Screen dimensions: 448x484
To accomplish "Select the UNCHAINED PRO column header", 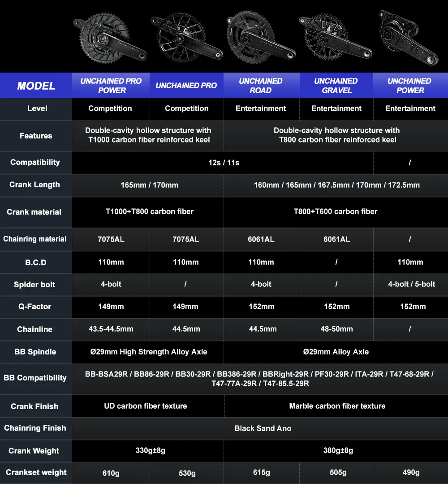I will click(186, 86).
